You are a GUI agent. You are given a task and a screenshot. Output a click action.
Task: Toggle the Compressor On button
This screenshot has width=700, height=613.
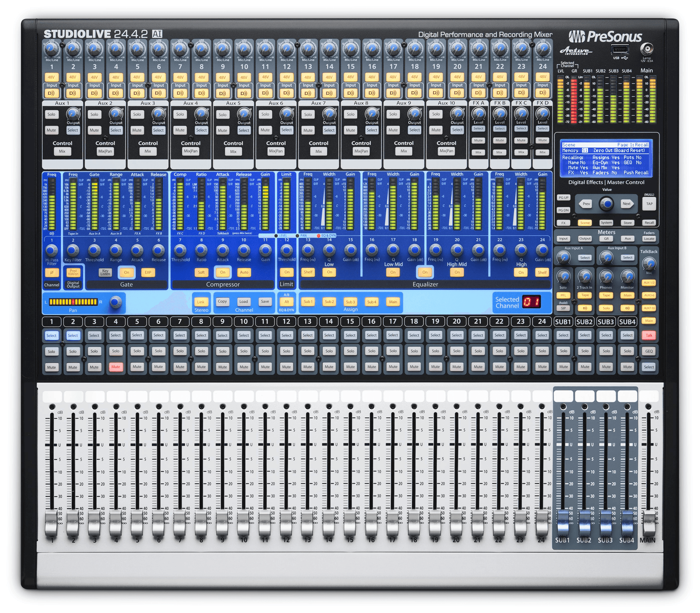pos(223,272)
